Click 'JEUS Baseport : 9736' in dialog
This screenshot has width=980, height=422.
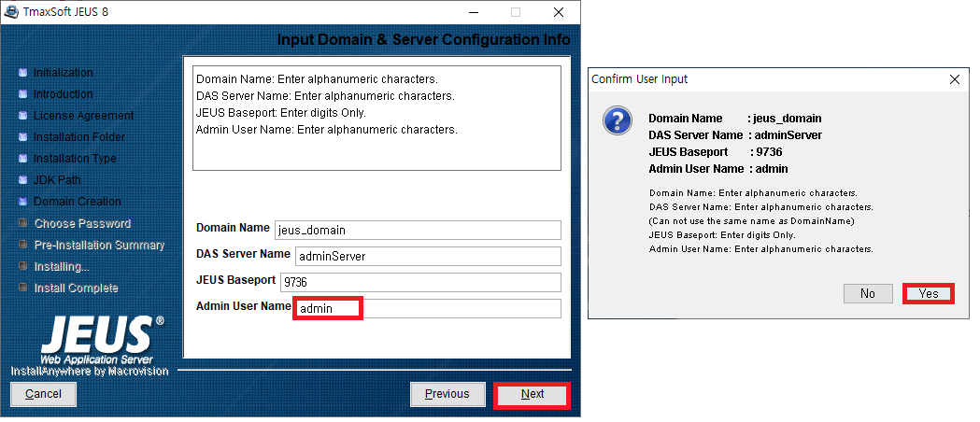pos(716,152)
